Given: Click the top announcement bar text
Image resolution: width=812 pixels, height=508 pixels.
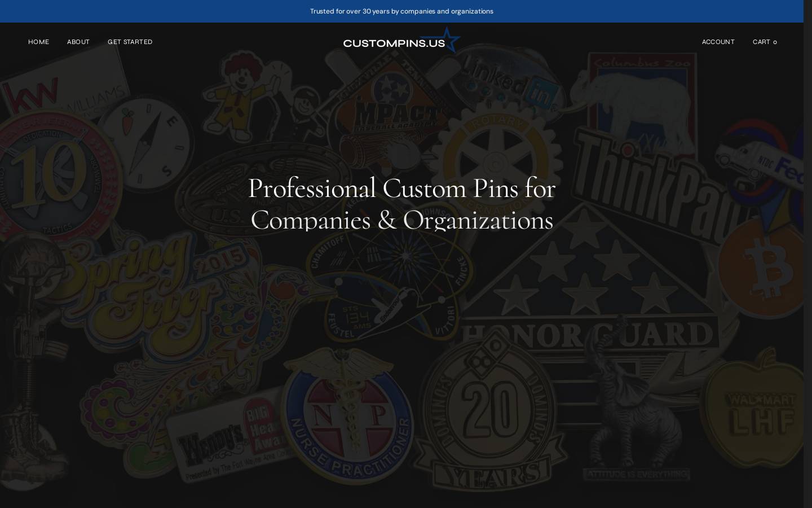Looking at the screenshot, I should [x=401, y=11].
